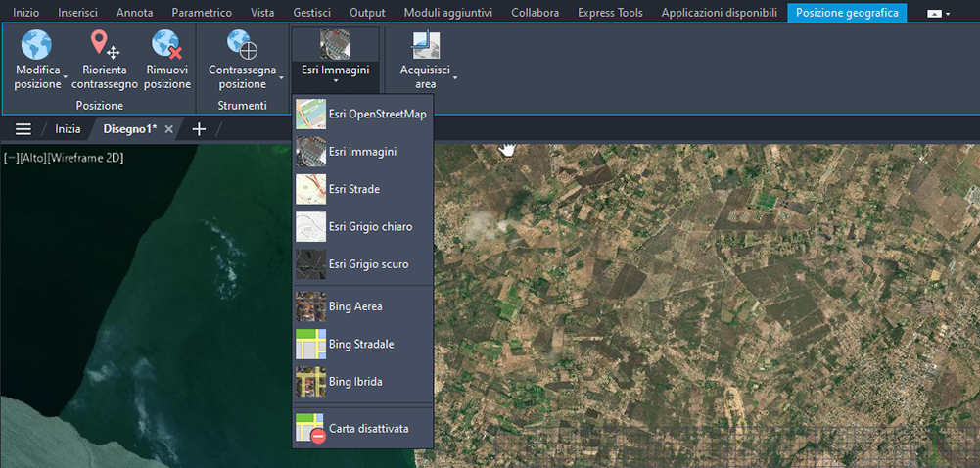Click the [Alto] view label
The image size is (980, 468).
click(33, 158)
